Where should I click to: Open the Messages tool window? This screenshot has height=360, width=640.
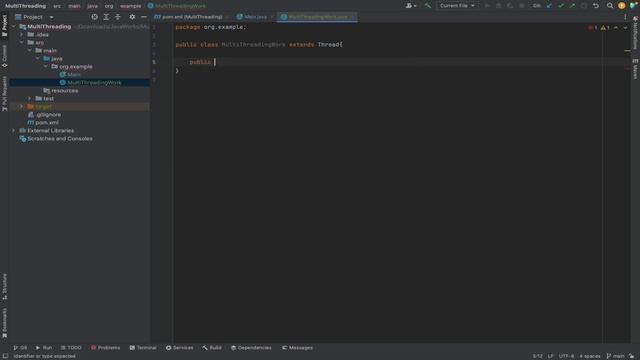click(x=297, y=348)
